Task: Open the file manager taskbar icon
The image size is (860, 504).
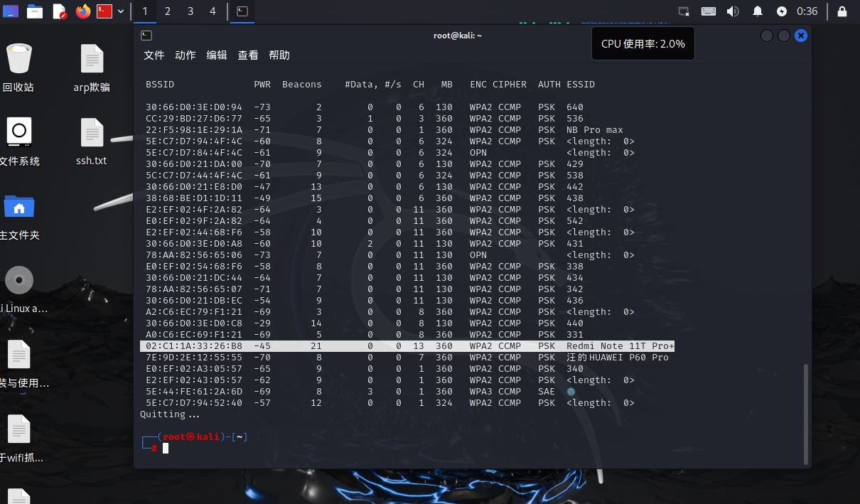Action: 34,11
